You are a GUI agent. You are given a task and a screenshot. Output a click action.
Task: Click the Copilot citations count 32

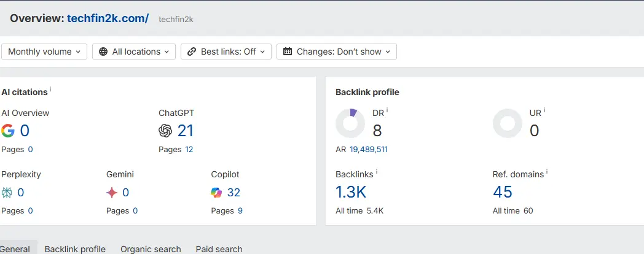(234, 193)
